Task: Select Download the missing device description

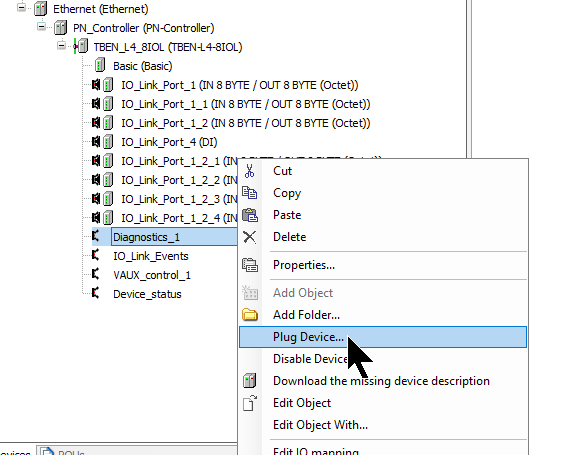Action: point(383,381)
